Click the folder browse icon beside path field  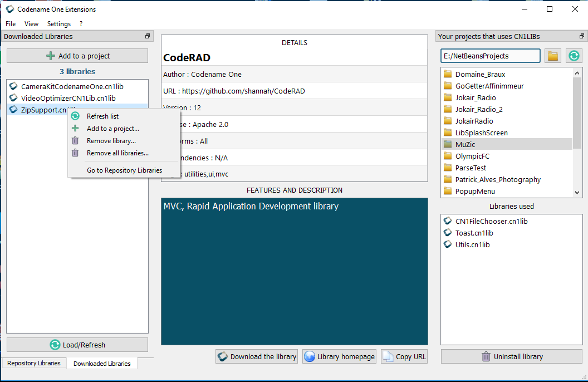(x=553, y=56)
